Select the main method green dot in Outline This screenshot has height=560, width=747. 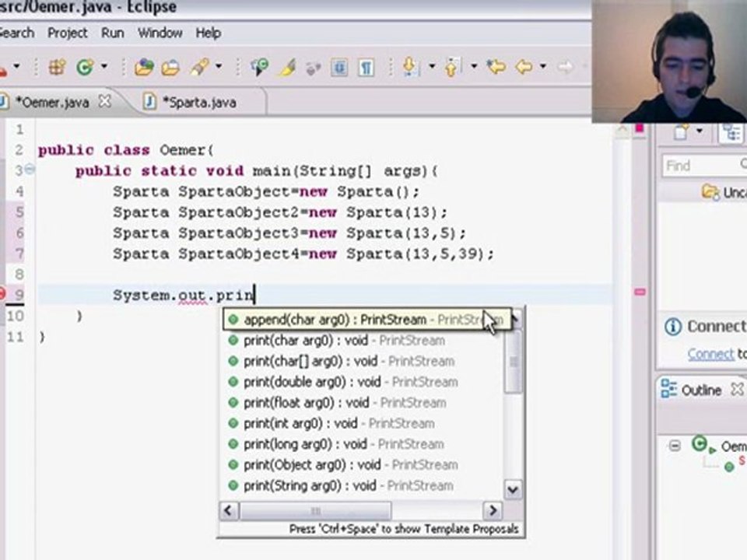[729, 467]
